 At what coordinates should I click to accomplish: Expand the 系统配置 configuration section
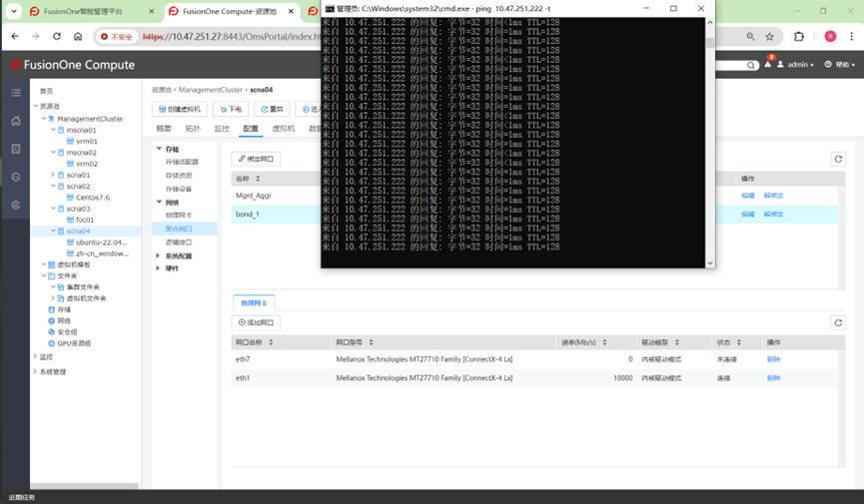pyautogui.click(x=158, y=256)
